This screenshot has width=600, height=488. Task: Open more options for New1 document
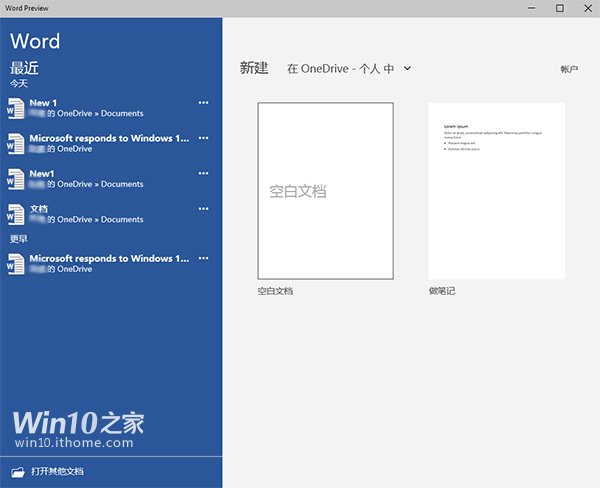(204, 173)
